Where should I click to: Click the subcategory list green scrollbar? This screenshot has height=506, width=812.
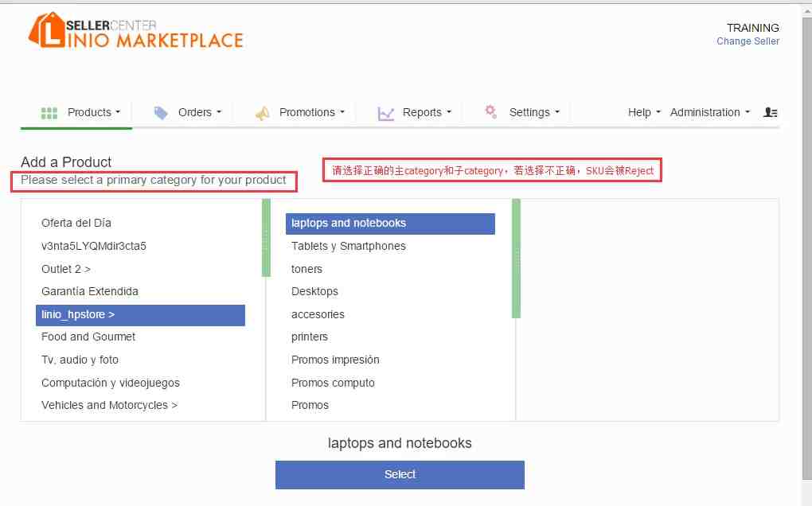(x=516, y=259)
